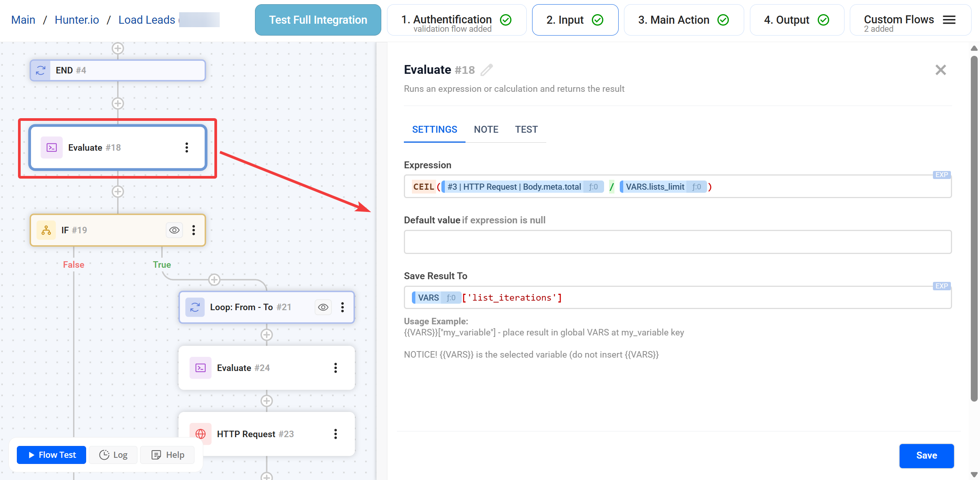
Task: Expand the three-dot menu on Evaluate #24
Action: pyautogui.click(x=336, y=368)
